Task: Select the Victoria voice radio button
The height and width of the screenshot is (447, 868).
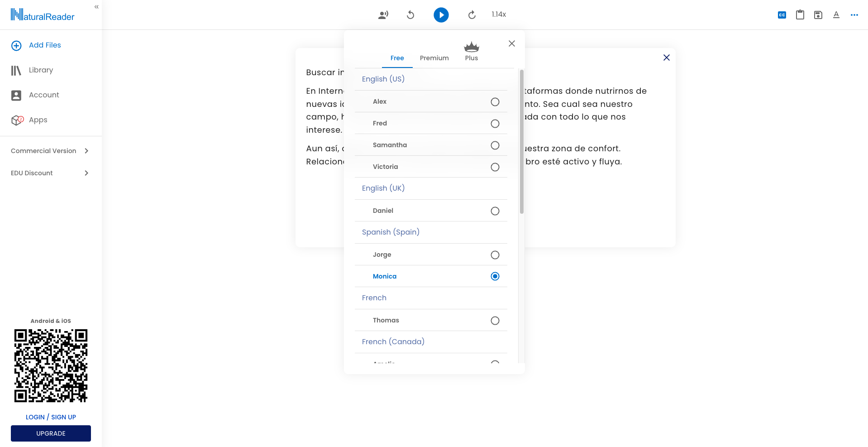Action: coord(495,167)
